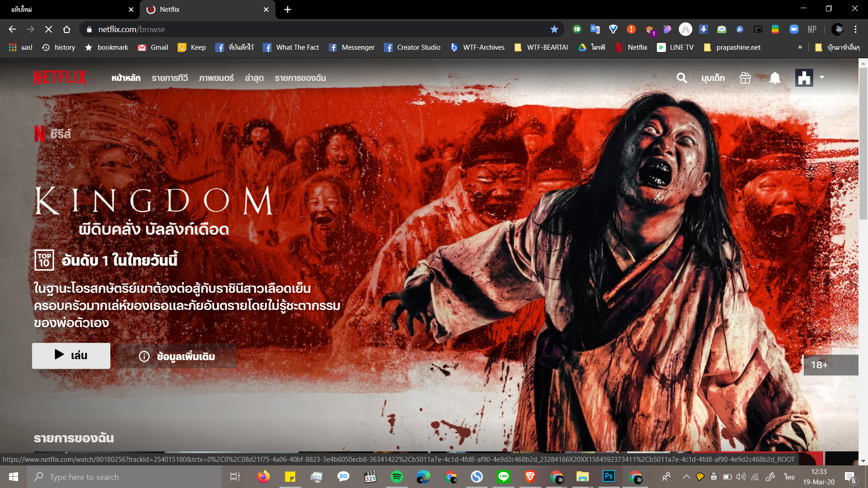Open Netflix notifications bell
The image size is (868, 488).
coord(775,78)
